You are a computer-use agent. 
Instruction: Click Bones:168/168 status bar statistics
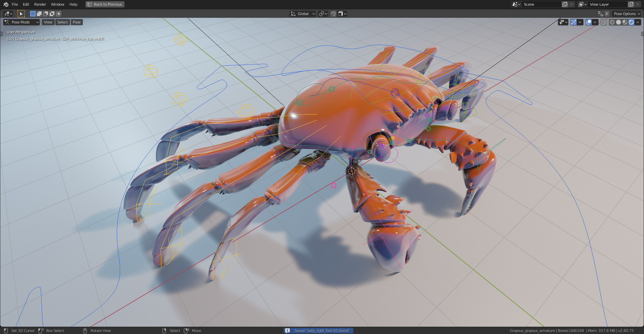pos(571,331)
